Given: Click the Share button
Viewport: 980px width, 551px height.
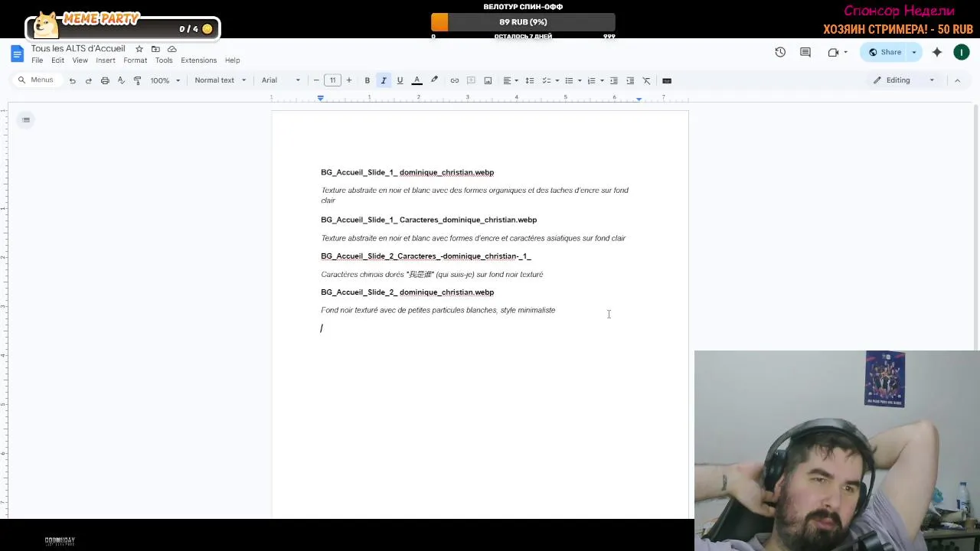Looking at the screenshot, I should (884, 52).
